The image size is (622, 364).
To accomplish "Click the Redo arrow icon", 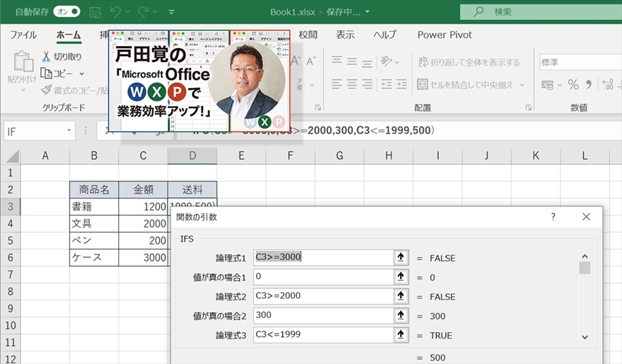I will [x=143, y=11].
